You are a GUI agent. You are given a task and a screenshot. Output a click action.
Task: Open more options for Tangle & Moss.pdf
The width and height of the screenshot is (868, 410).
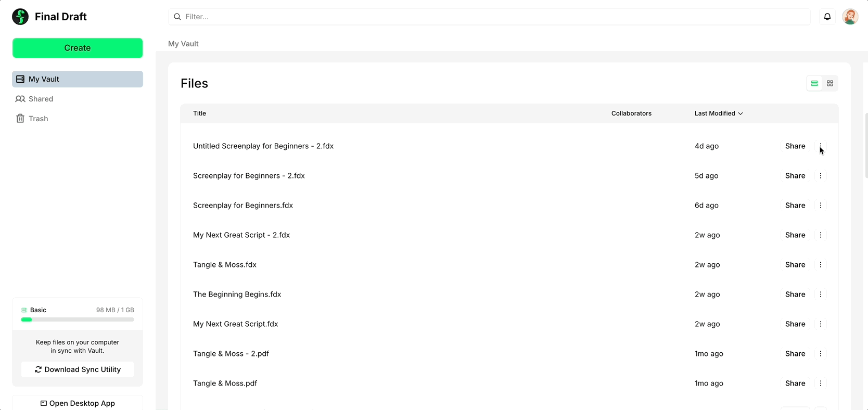[820, 383]
